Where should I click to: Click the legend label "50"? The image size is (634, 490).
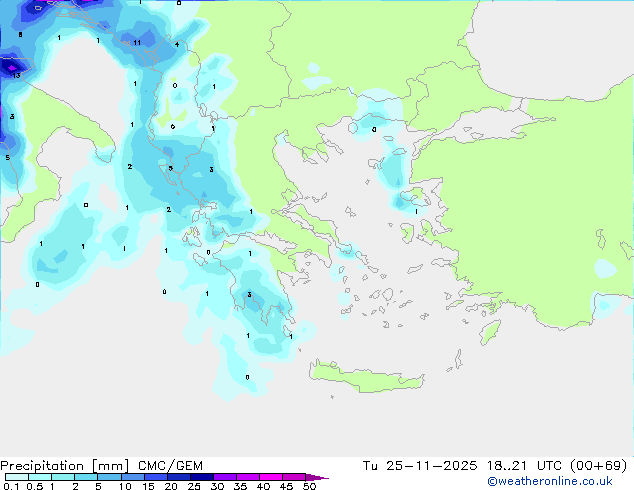pos(309,486)
